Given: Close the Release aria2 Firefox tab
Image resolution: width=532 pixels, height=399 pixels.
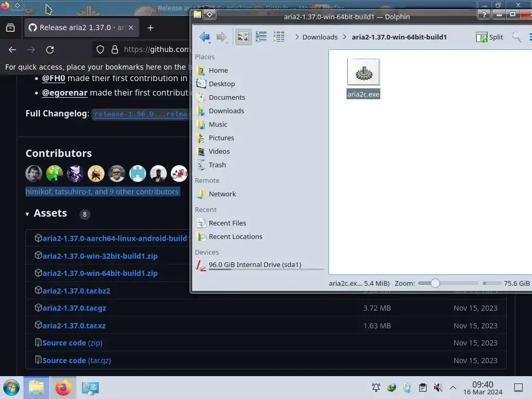Looking at the screenshot, I should point(131,28).
